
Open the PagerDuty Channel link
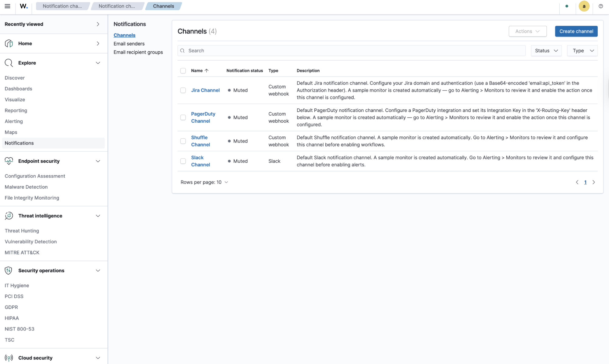tap(203, 117)
